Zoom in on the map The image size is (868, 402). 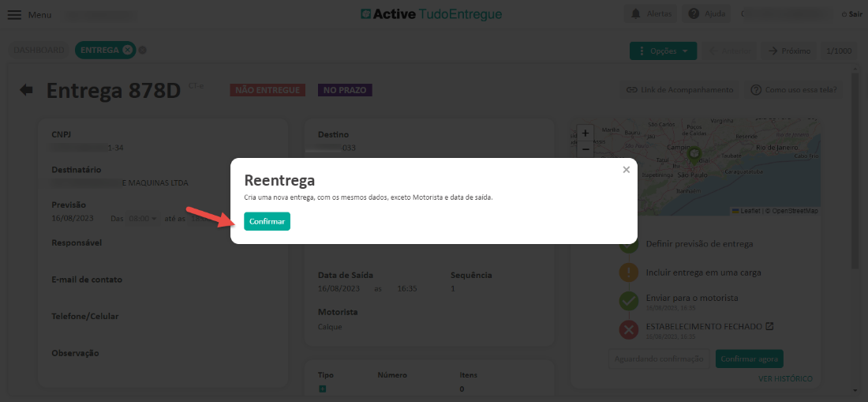coord(585,133)
